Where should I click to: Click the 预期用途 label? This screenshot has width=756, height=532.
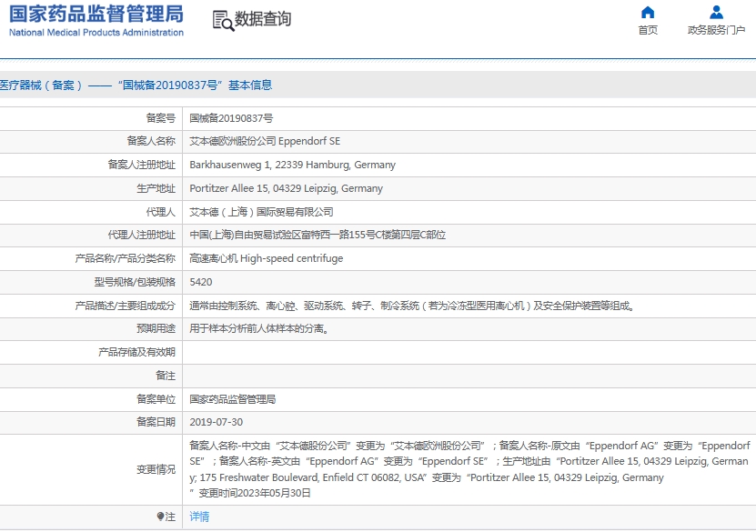coord(156,328)
